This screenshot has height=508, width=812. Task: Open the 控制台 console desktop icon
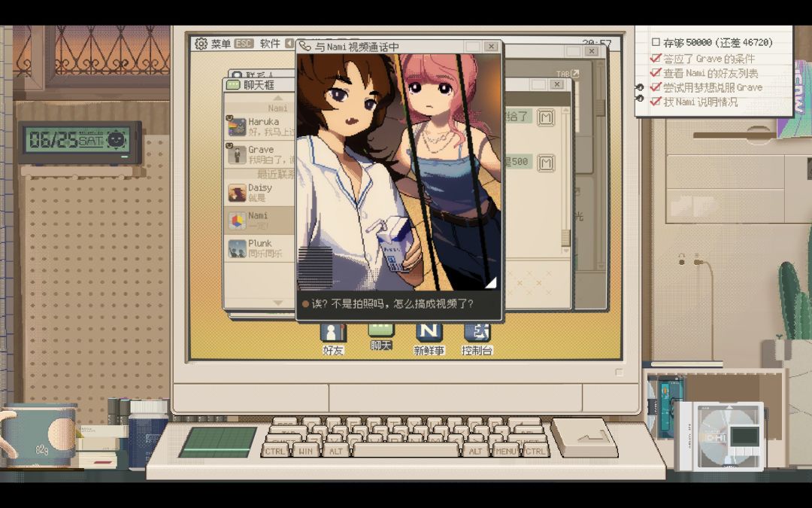point(477,339)
